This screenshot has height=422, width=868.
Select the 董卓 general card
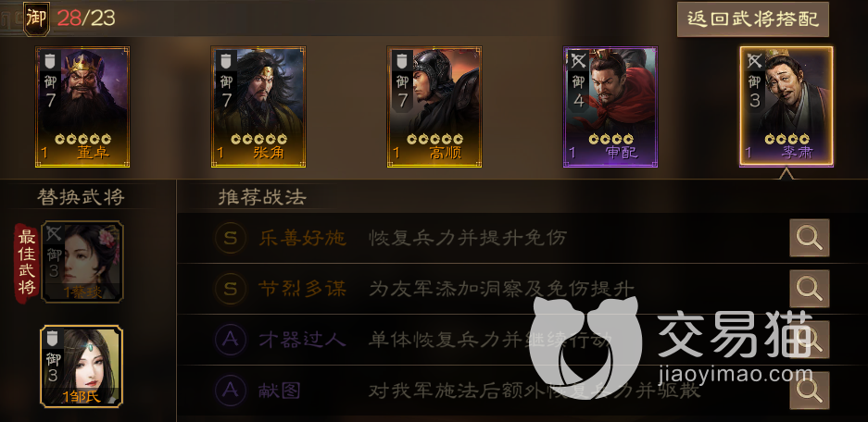82,106
